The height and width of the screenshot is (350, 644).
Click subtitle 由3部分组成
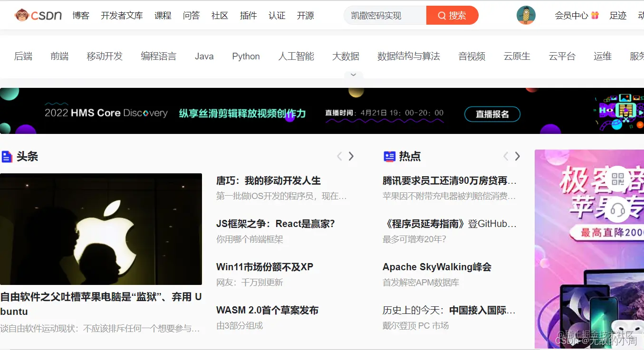pyautogui.click(x=240, y=325)
